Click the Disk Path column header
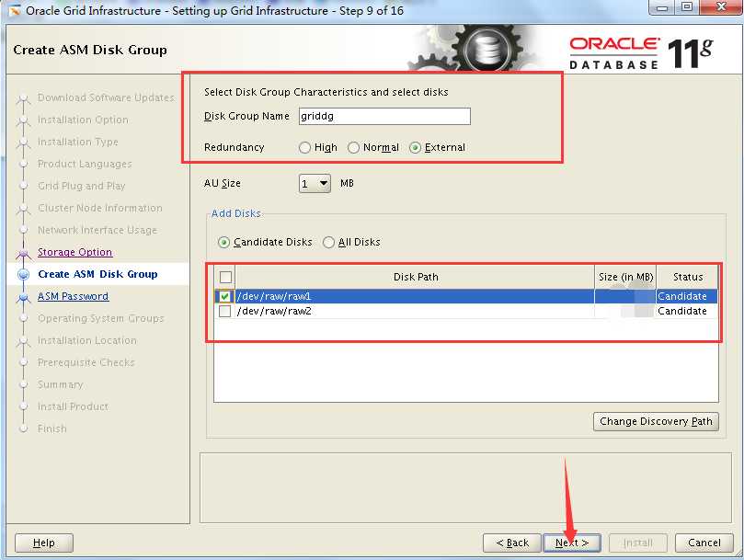Image resolution: width=744 pixels, height=560 pixels. [x=415, y=277]
